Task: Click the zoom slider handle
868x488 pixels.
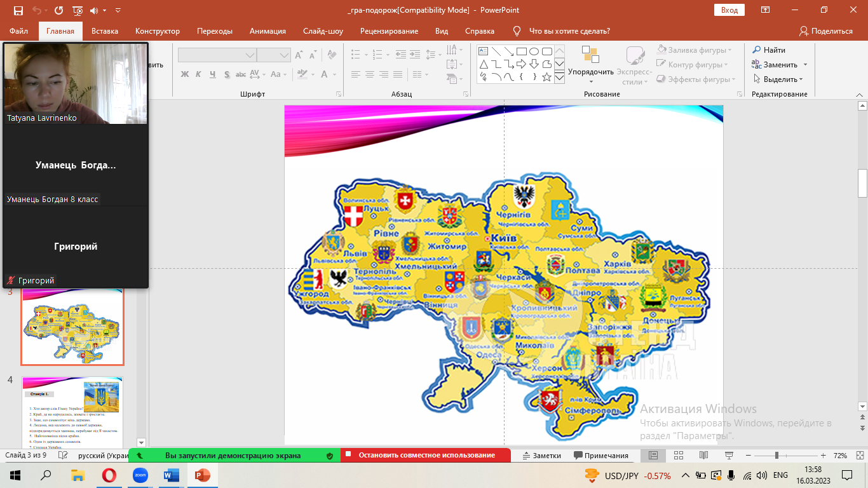Action: (776, 456)
